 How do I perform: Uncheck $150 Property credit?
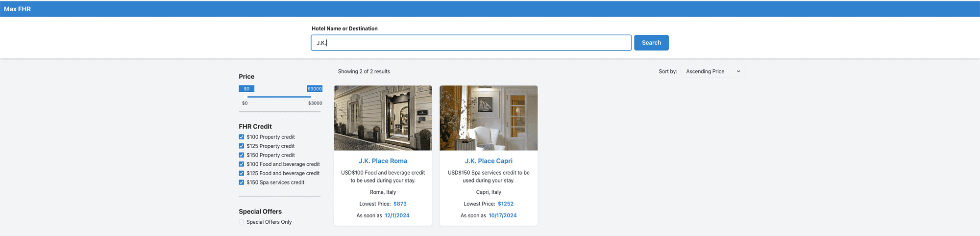[242, 155]
